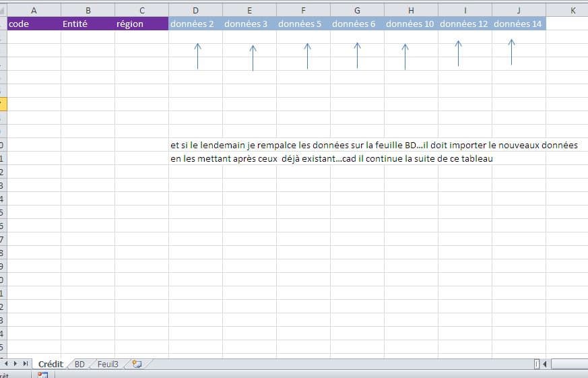Click the insert new worksheet icon
The width and height of the screenshot is (588, 378).
[137, 364]
